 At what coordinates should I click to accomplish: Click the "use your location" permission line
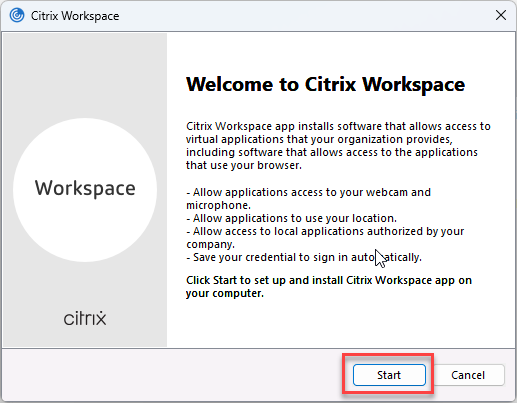coord(292,218)
